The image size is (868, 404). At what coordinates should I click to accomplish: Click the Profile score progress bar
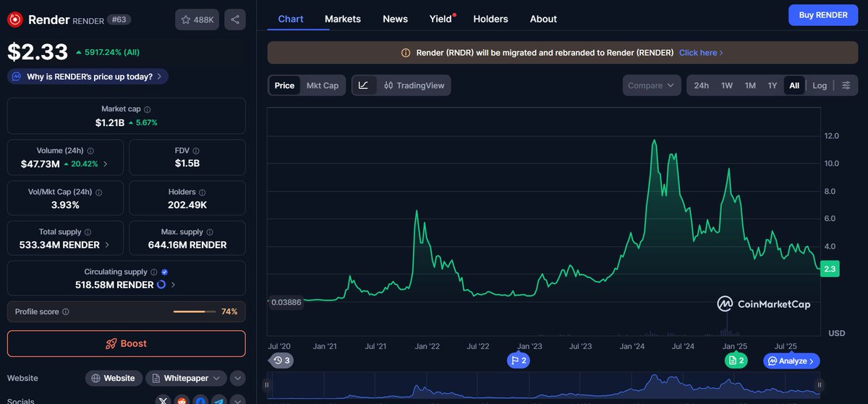194,311
